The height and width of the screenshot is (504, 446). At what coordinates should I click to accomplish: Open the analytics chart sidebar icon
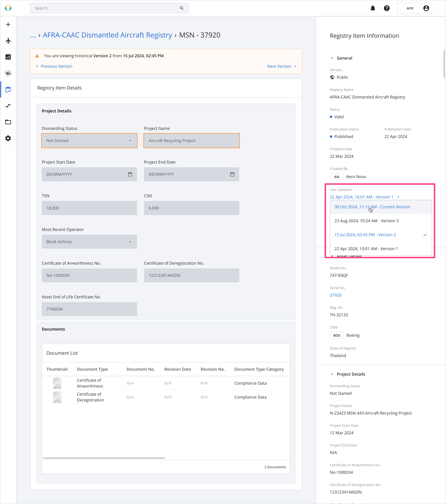point(8,57)
